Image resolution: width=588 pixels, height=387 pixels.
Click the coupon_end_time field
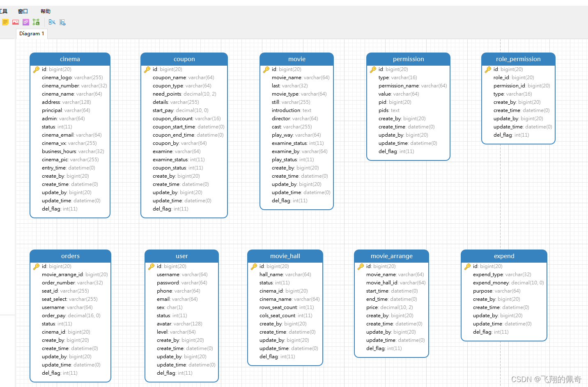188,135
